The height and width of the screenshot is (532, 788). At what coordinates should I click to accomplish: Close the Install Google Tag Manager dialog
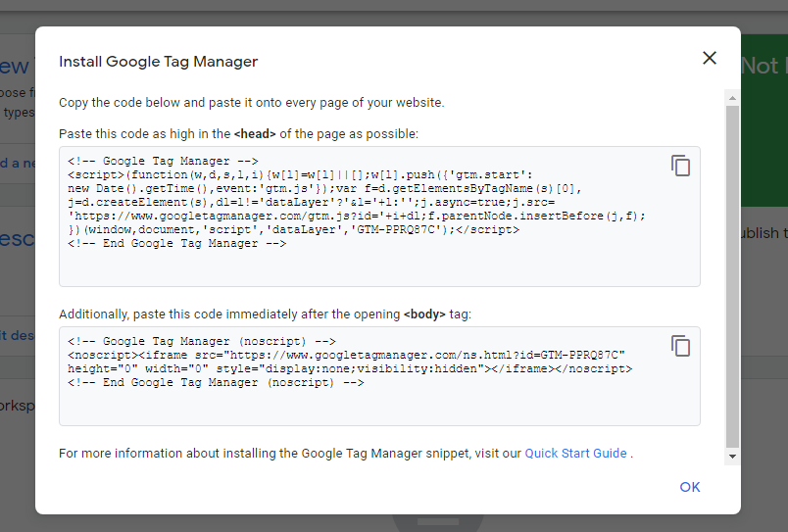coord(709,58)
